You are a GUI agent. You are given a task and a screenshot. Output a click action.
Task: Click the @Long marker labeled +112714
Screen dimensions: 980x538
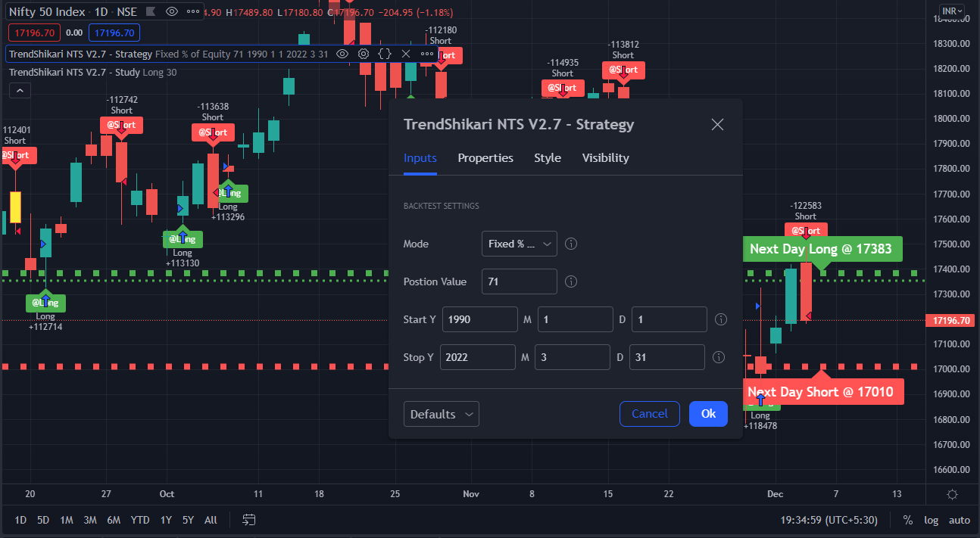pyautogui.click(x=45, y=303)
